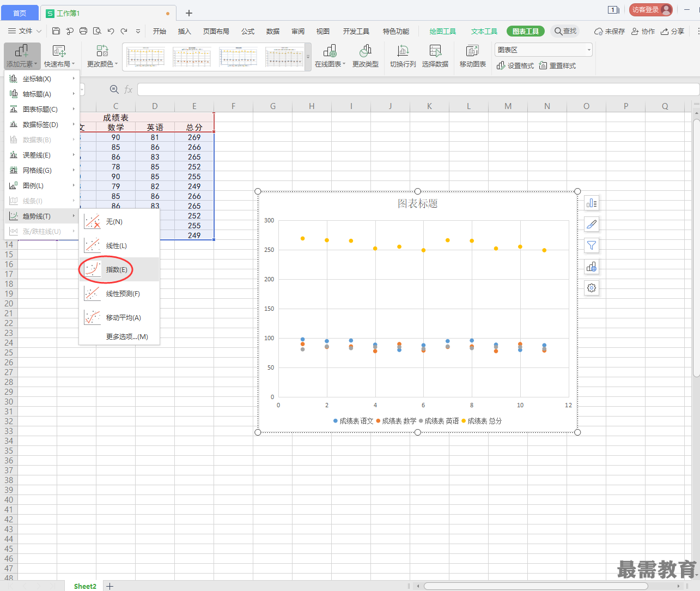Click the chart filter funnel button
This screenshot has width=700, height=591.
click(592, 245)
